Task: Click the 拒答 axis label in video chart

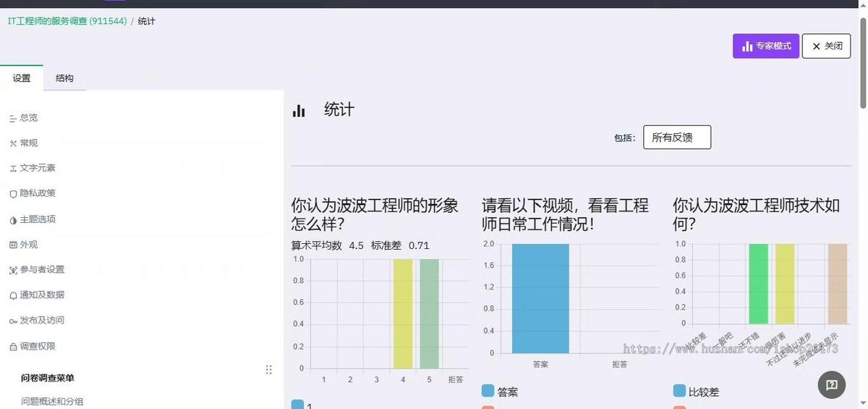Action: [620, 364]
